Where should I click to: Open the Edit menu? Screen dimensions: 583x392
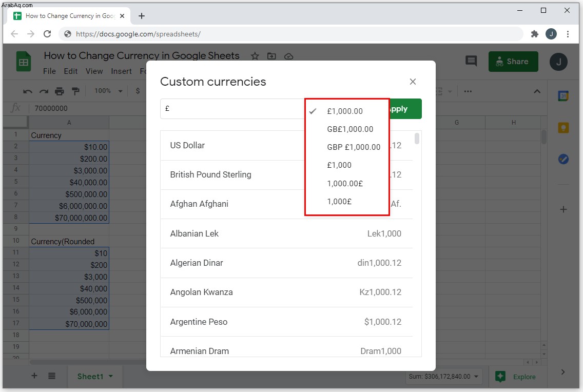(71, 71)
